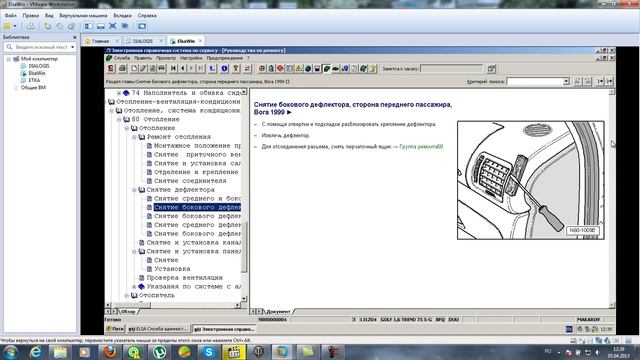Viewport: 640px width, 360px height.
Task: Click the take snapshot icon in VMware toolbar
Action: 48,26
